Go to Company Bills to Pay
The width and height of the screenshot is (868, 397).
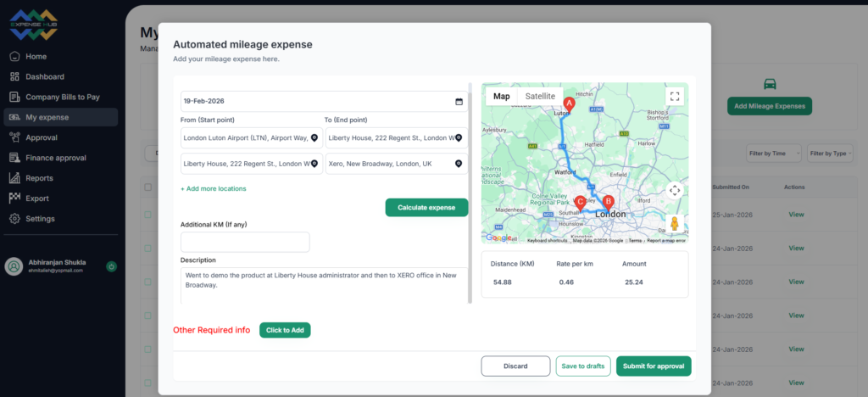60,97
